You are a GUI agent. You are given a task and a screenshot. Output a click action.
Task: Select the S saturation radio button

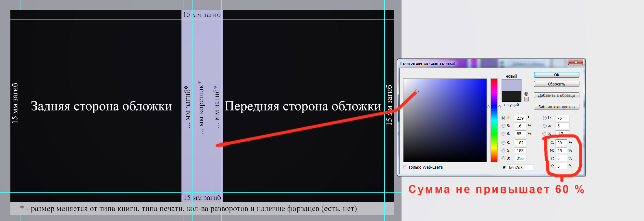(503, 126)
